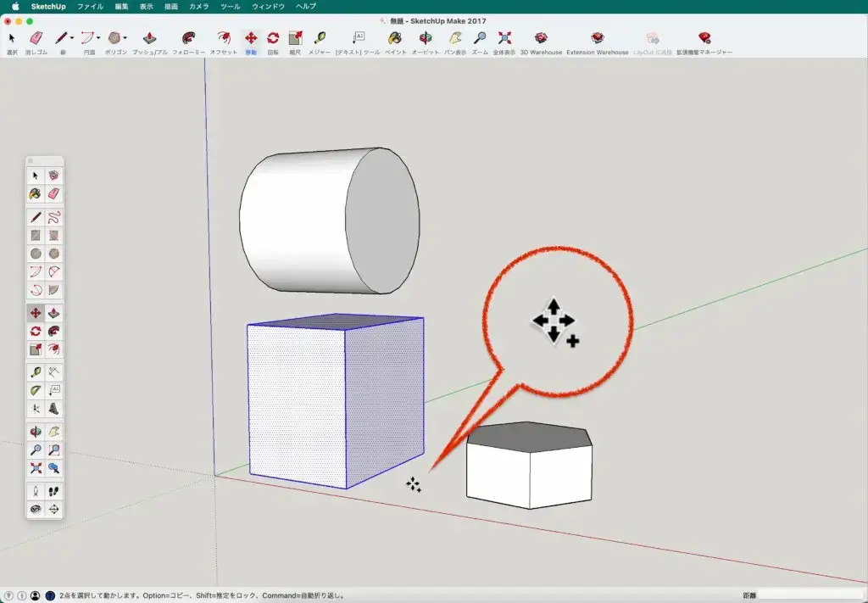Open Extension Warehouse
This screenshot has height=603, width=868.
(x=598, y=38)
